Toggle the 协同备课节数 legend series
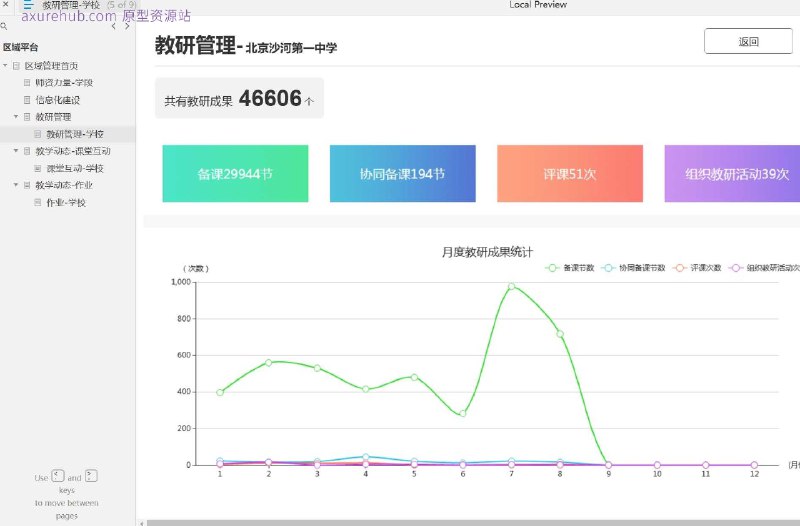 (x=633, y=268)
